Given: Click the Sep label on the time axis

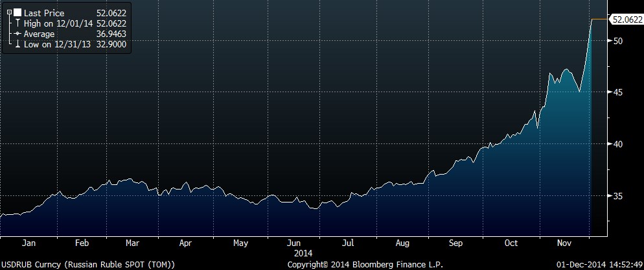Looking at the screenshot, I should point(456,243).
